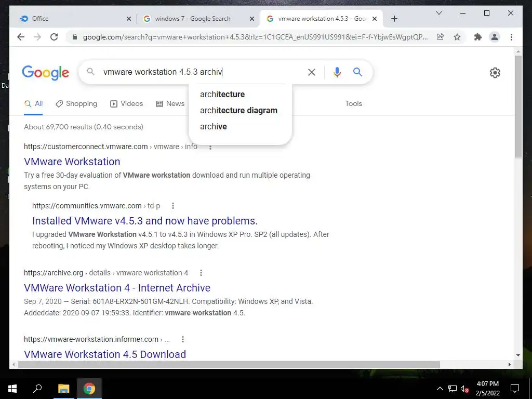This screenshot has height=399, width=532.
Task: Select the Shopping results tab
Action: point(76,104)
